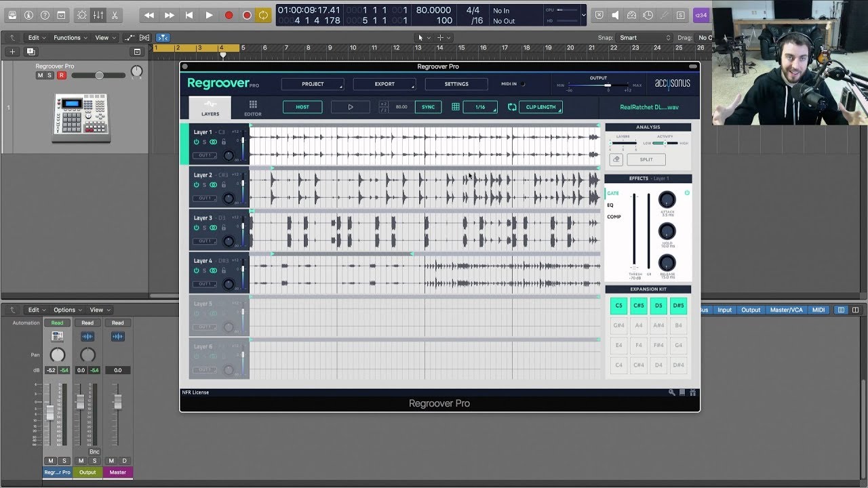Click the SETTINGS button in Regroover
Image resolution: width=868 pixels, height=488 pixels.
pyautogui.click(x=456, y=84)
